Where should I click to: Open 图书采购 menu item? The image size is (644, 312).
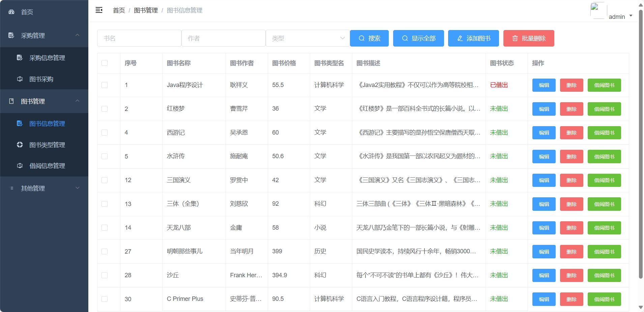44,79
